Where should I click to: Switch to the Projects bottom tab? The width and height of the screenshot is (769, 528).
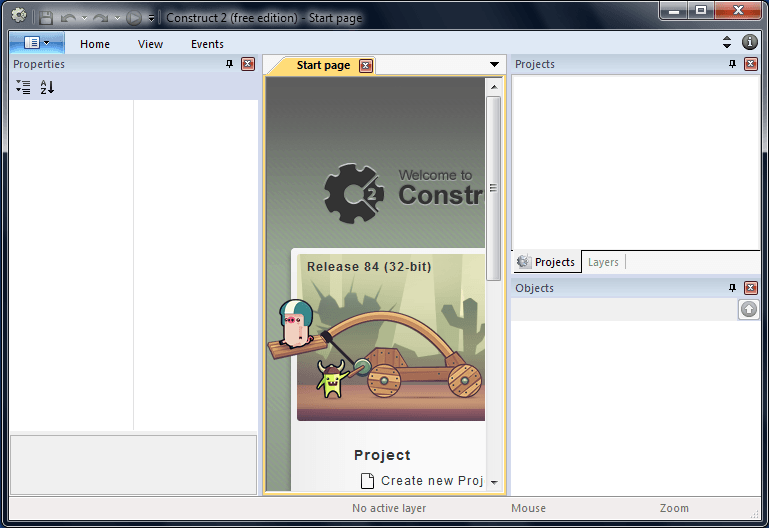pyautogui.click(x=547, y=262)
